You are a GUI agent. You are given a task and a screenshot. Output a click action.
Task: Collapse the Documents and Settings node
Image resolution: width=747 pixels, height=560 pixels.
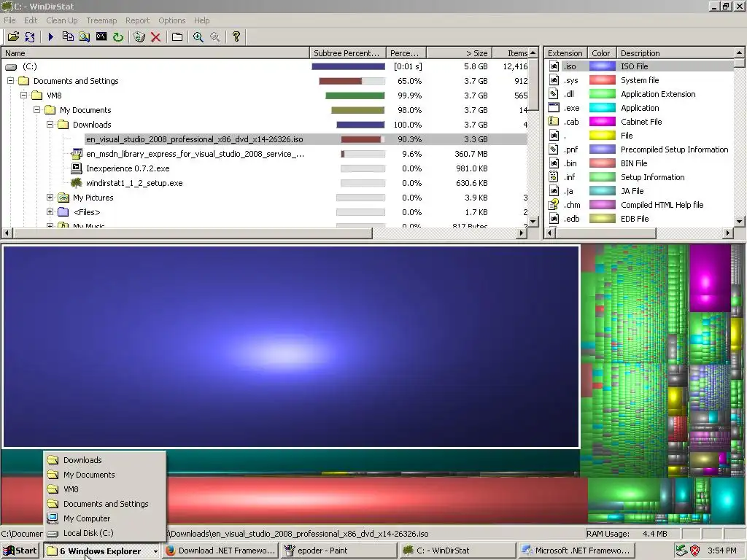coord(10,81)
